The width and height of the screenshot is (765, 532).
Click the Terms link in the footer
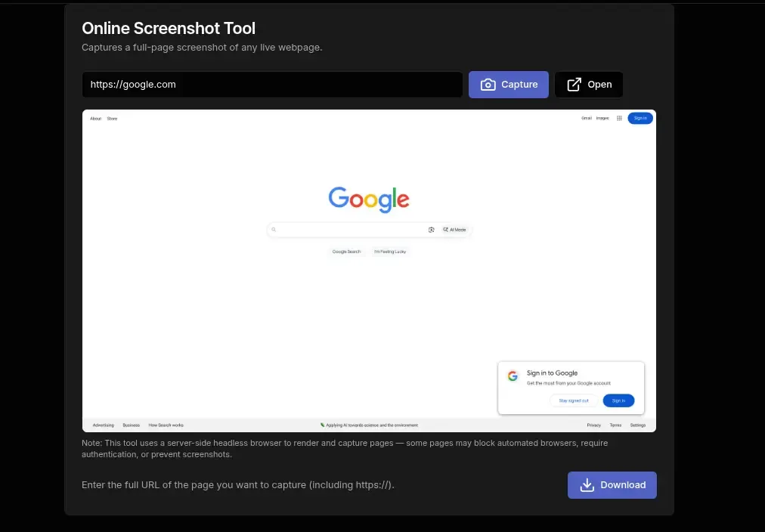[615, 425]
